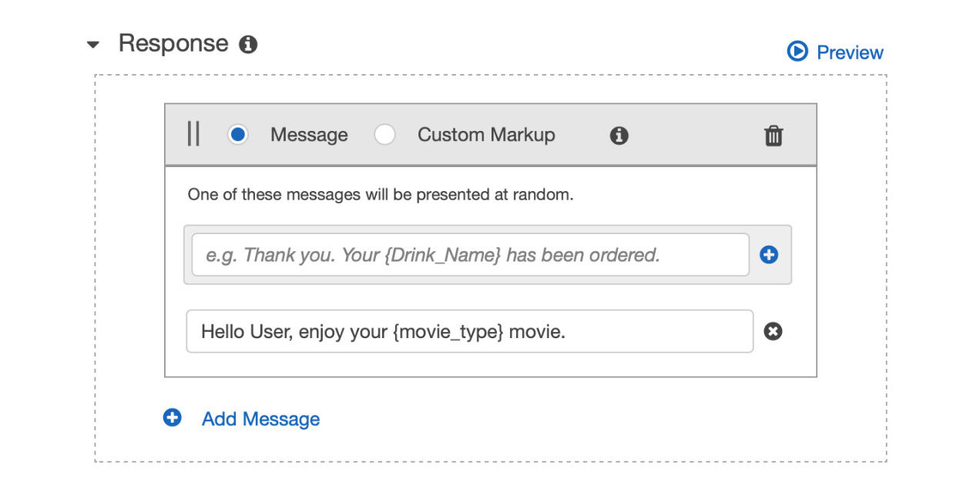Click the info icon beside Response heading

click(x=248, y=44)
